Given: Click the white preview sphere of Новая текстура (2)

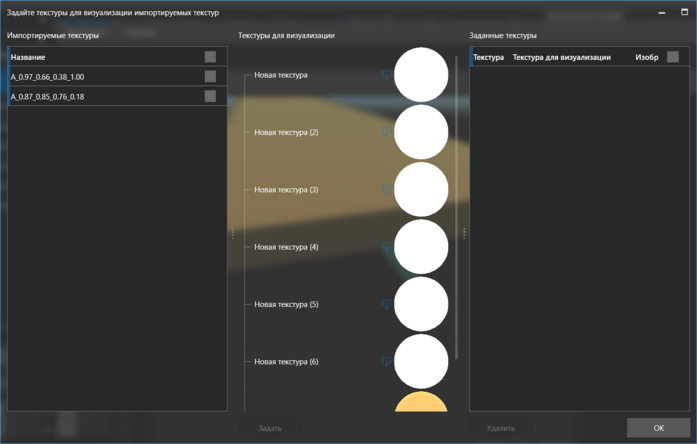Looking at the screenshot, I should 421,132.
